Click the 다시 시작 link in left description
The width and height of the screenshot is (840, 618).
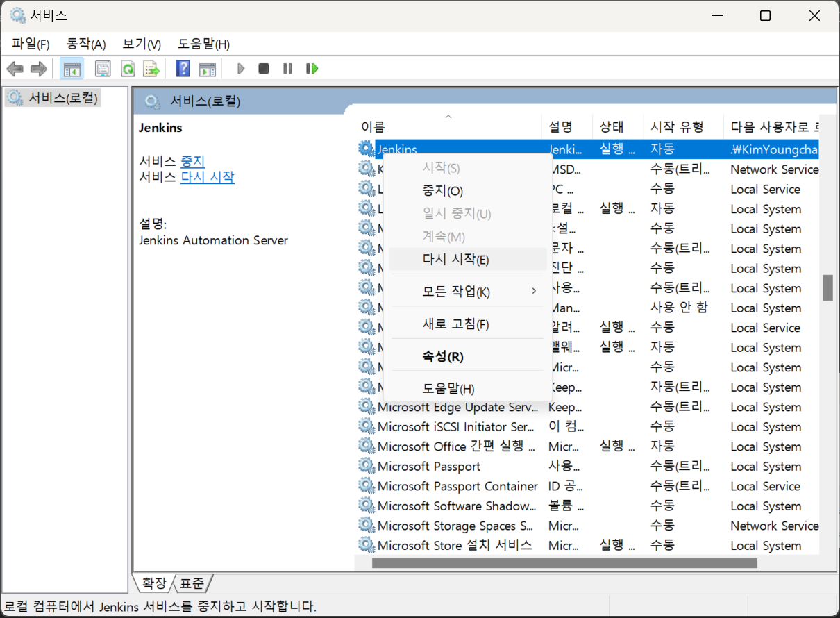[208, 177]
